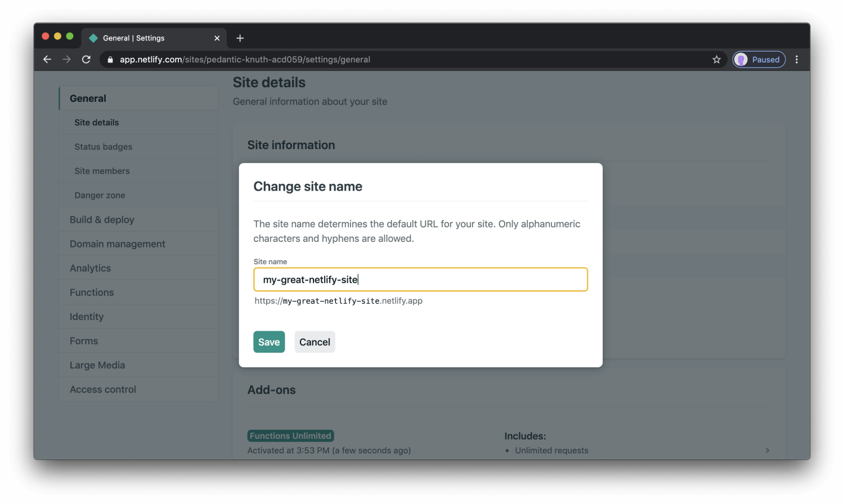Open Domain management section
The width and height of the screenshot is (844, 504).
[x=117, y=244]
